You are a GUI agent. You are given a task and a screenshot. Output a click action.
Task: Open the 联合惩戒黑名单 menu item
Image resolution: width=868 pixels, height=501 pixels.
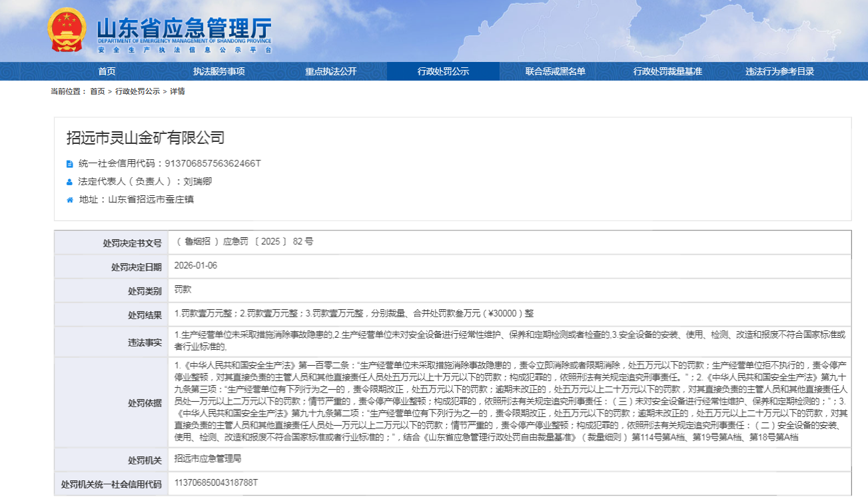(555, 71)
